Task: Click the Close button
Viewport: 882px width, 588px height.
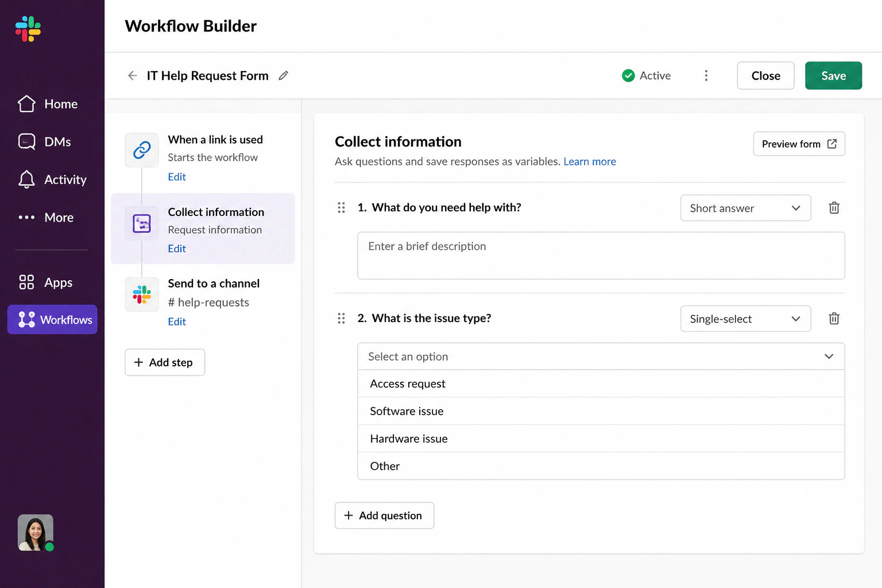Action: pyautogui.click(x=765, y=76)
